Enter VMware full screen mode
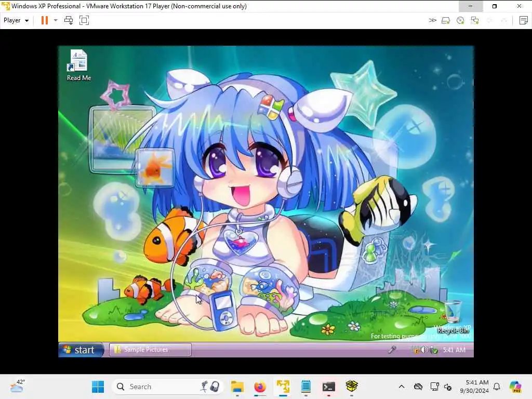This screenshot has height=399, width=532. coord(84,20)
